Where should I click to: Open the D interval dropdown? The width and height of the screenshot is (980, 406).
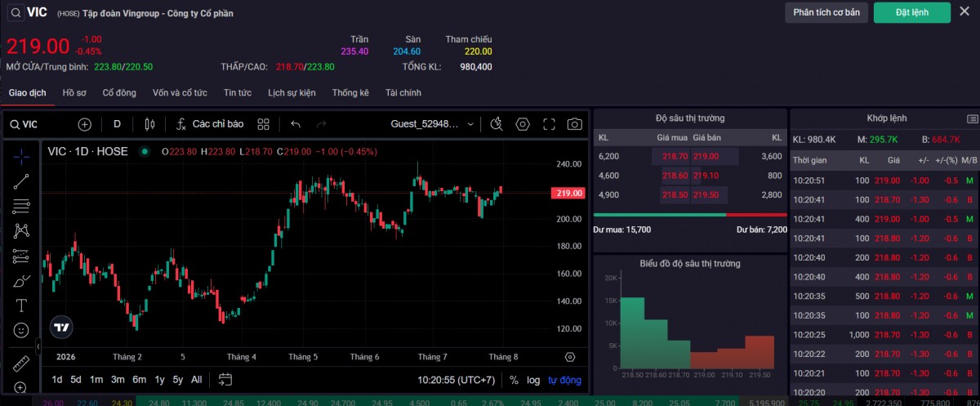coord(117,124)
